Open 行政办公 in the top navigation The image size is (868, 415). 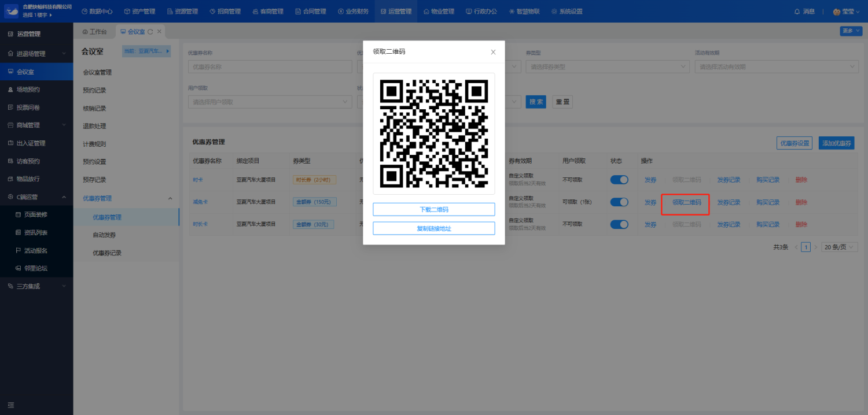tap(481, 11)
